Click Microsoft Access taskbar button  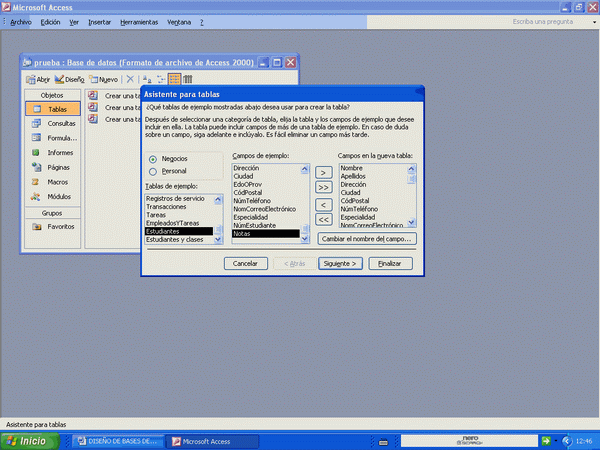pyautogui.click(x=214, y=441)
